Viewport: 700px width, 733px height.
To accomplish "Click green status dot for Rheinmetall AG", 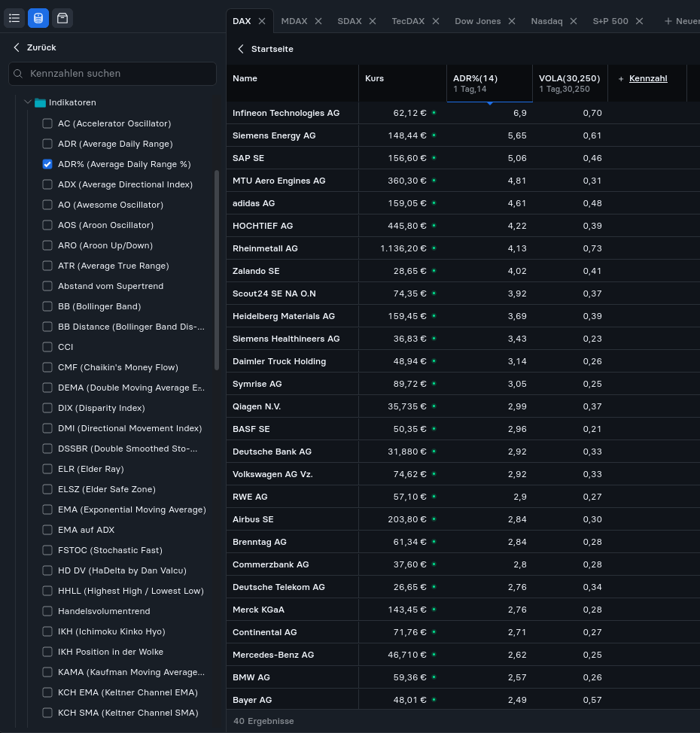I will [x=434, y=248].
